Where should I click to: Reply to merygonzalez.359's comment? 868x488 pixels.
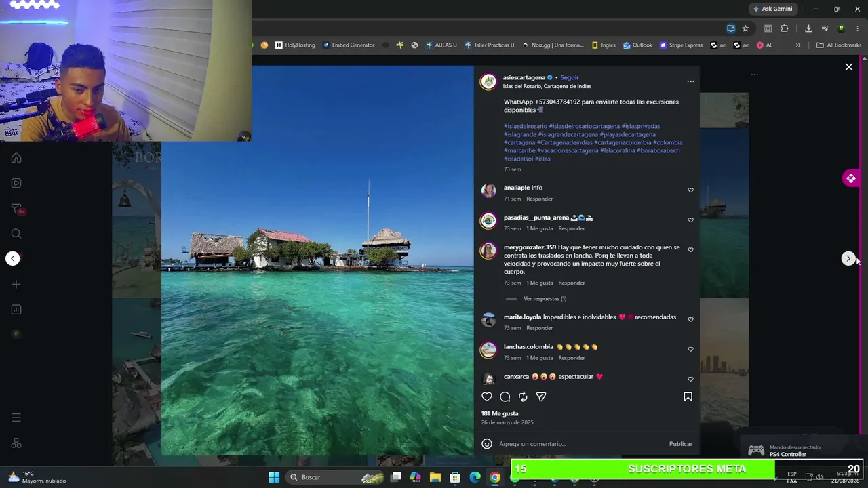click(572, 283)
